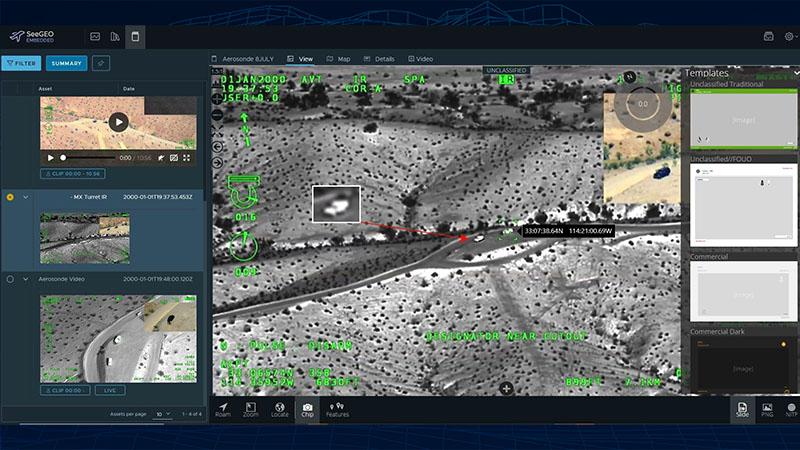
Task: Choose the Commercial template
Action: [743, 291]
